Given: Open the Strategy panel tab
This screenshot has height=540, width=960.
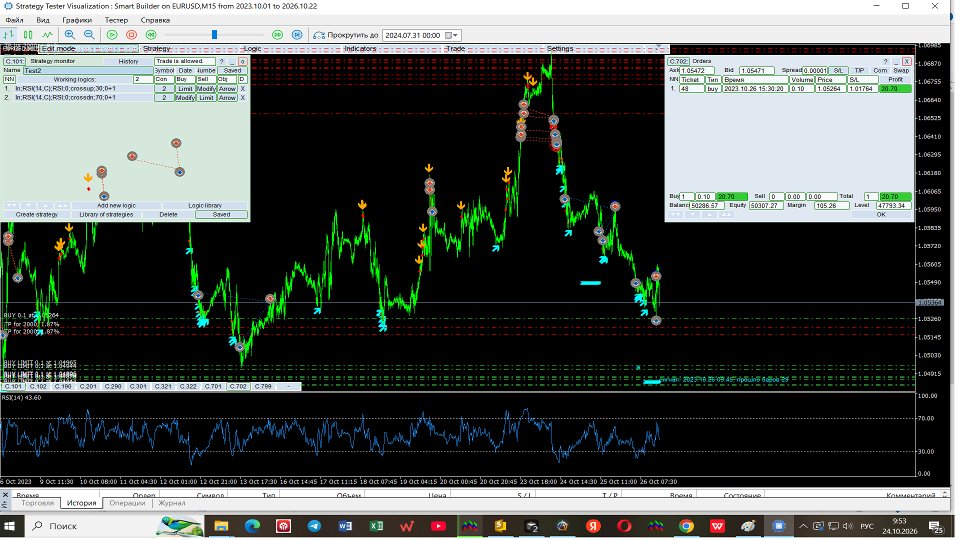Looking at the screenshot, I should pyautogui.click(x=157, y=48).
